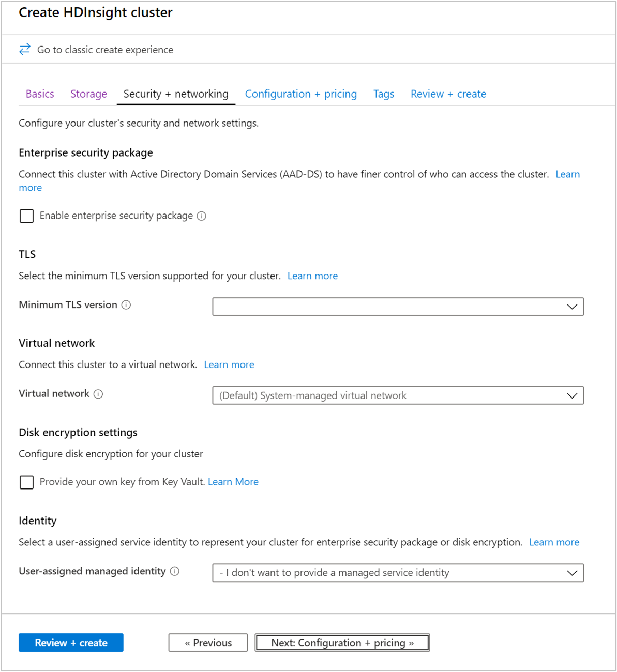Select the Tags tab

point(384,94)
